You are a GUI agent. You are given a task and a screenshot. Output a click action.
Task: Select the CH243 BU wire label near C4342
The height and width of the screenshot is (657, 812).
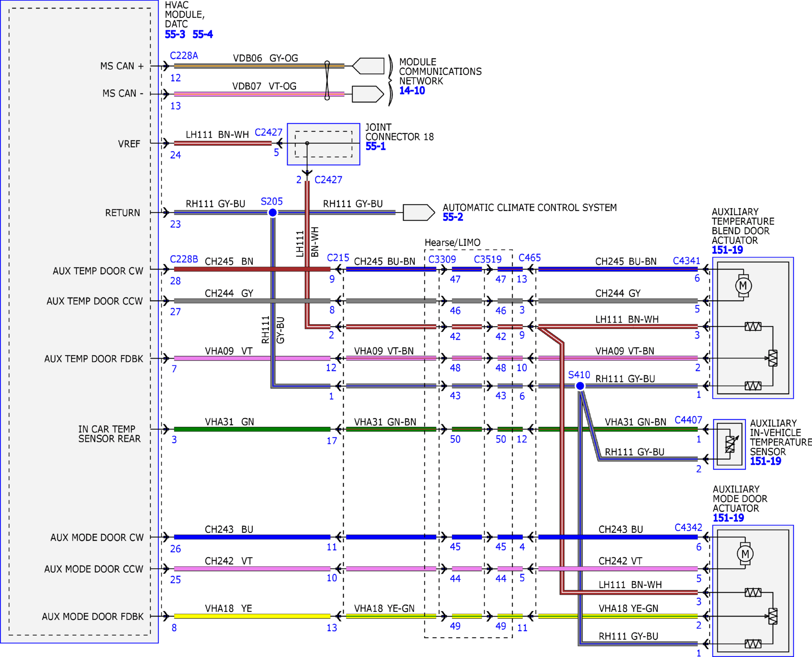pyautogui.click(x=620, y=529)
